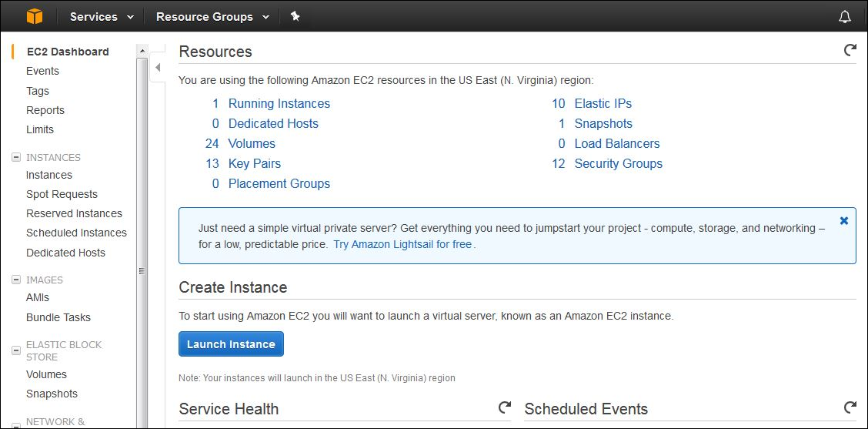
Task: Select Spot Requests in sidebar
Action: [x=62, y=194]
